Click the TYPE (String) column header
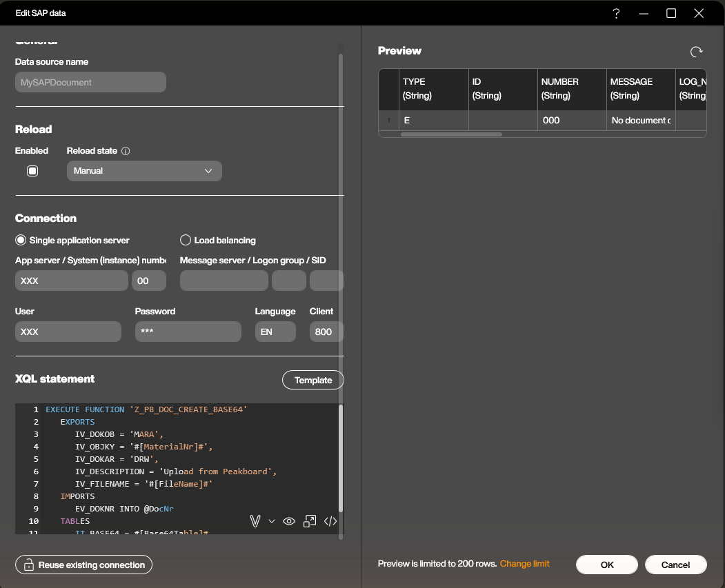The image size is (725, 588). [x=434, y=89]
